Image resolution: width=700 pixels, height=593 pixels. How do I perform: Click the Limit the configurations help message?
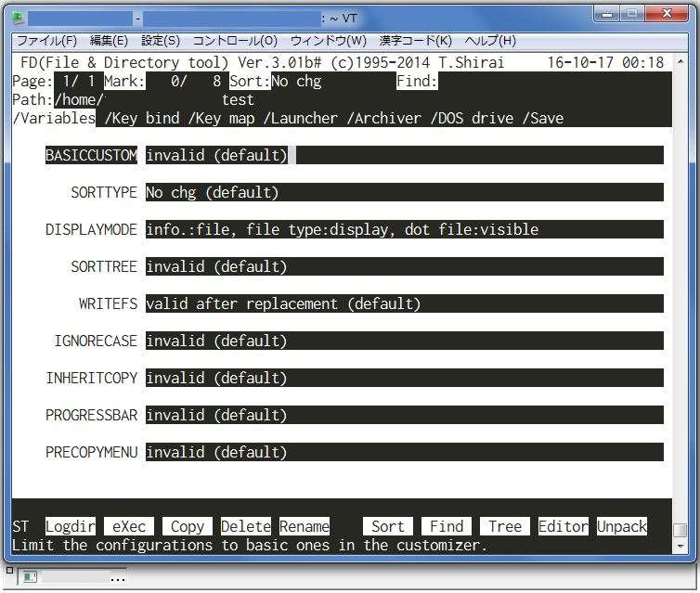coord(250,546)
